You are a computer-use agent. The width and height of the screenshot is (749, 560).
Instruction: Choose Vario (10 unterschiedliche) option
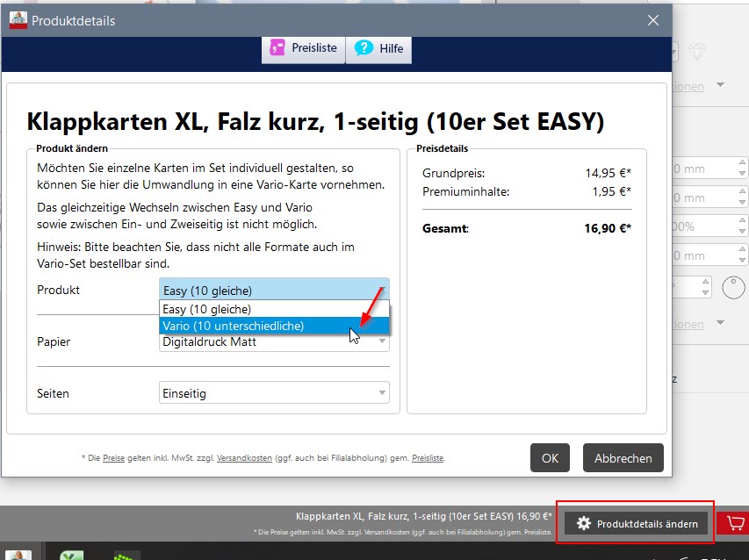pos(274,326)
